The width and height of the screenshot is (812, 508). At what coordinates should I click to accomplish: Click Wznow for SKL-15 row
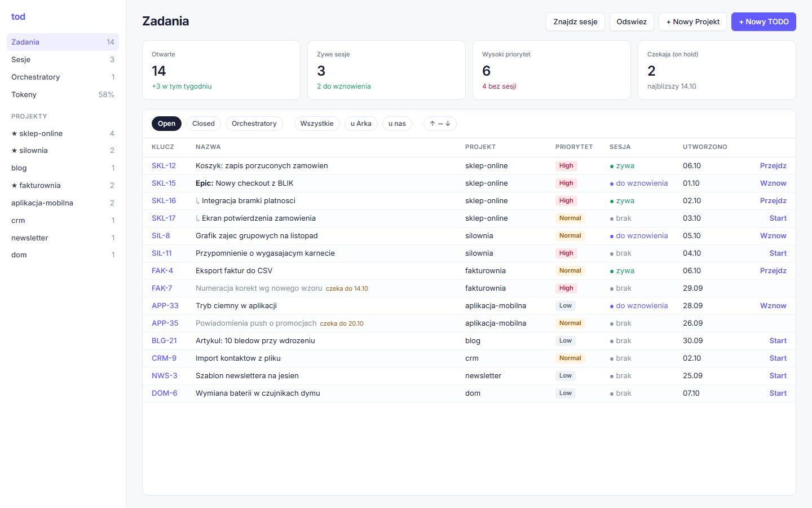tap(773, 183)
